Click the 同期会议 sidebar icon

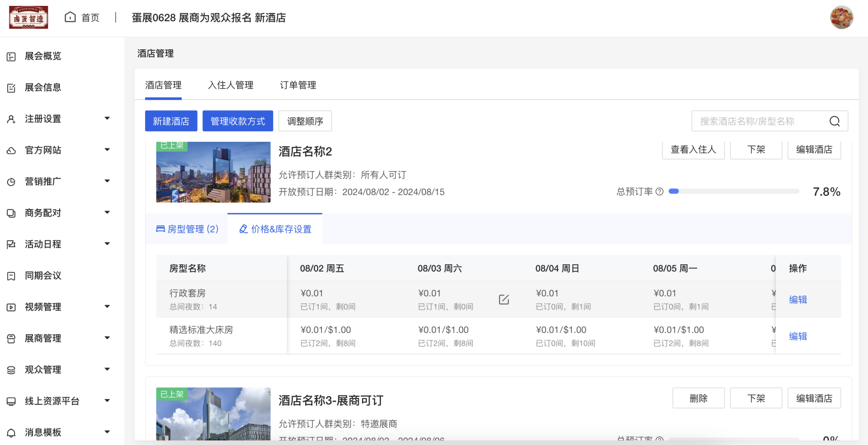(11, 276)
